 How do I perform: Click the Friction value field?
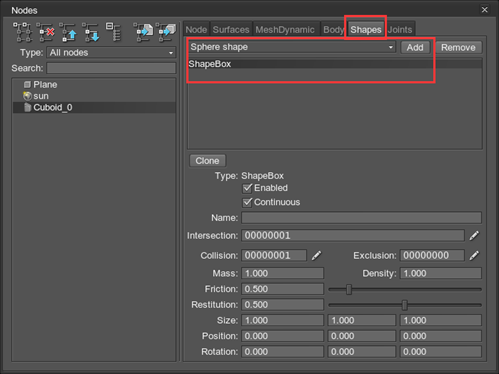pos(282,289)
